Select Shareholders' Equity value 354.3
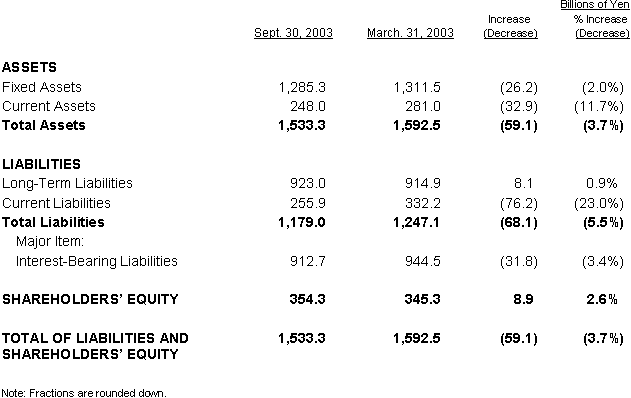This screenshot has width=631, height=398. (307, 299)
